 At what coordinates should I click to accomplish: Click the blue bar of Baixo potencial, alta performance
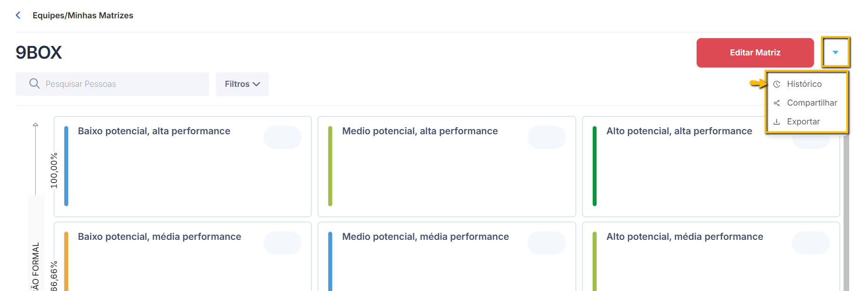click(66, 166)
